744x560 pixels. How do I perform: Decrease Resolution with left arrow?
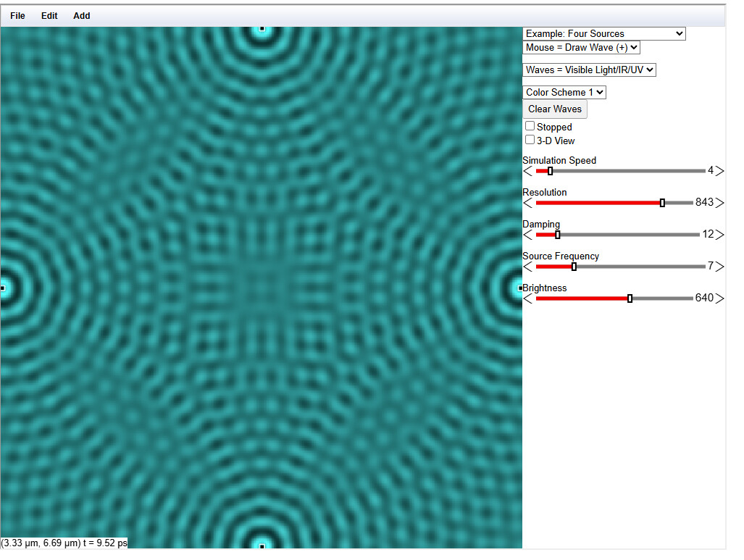coord(527,203)
